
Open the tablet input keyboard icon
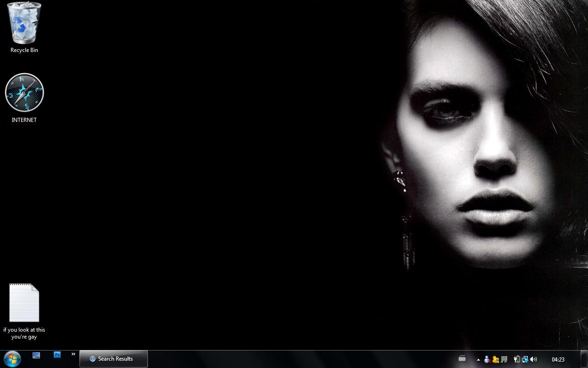[x=462, y=358]
